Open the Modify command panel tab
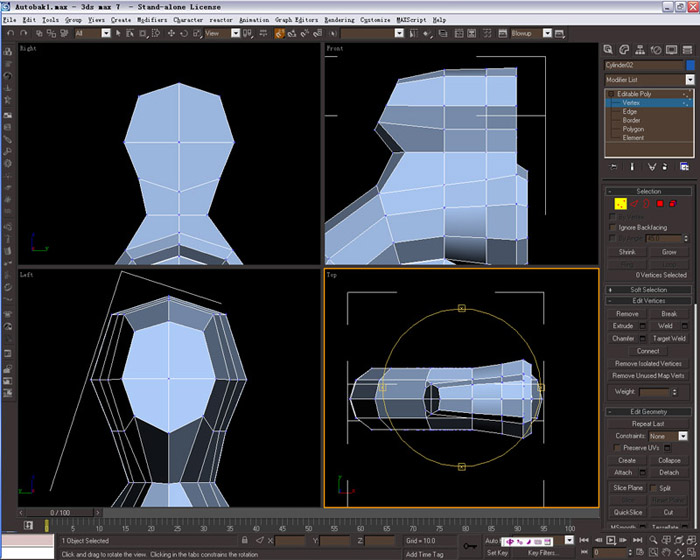 (x=624, y=50)
